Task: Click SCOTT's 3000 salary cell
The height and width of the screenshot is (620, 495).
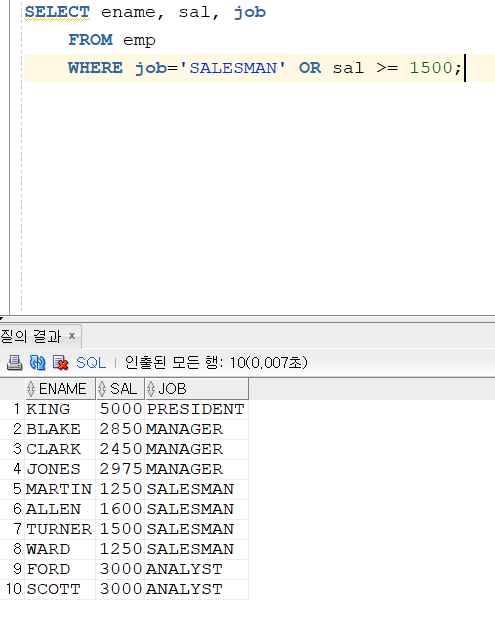Action: [x=120, y=589]
